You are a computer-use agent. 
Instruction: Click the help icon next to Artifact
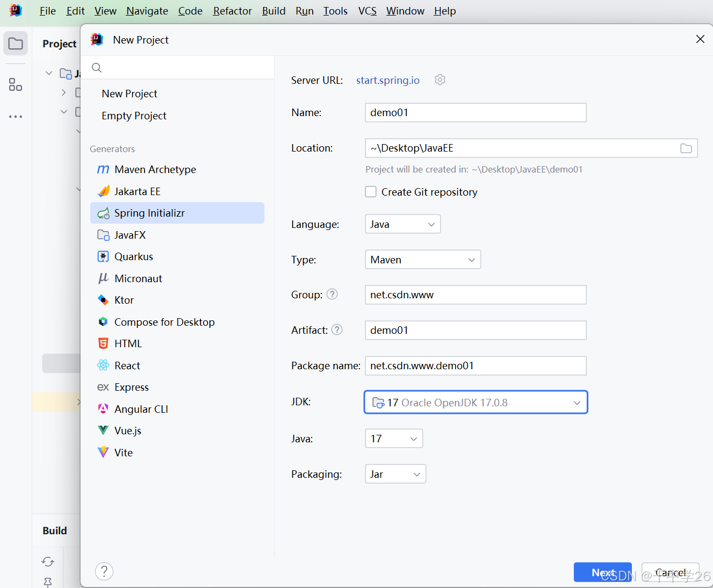click(337, 329)
